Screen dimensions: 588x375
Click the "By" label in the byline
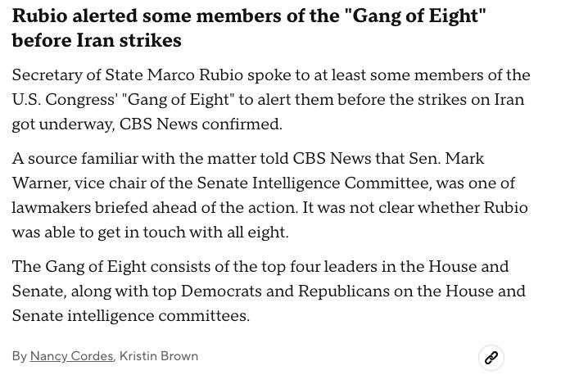coord(20,356)
